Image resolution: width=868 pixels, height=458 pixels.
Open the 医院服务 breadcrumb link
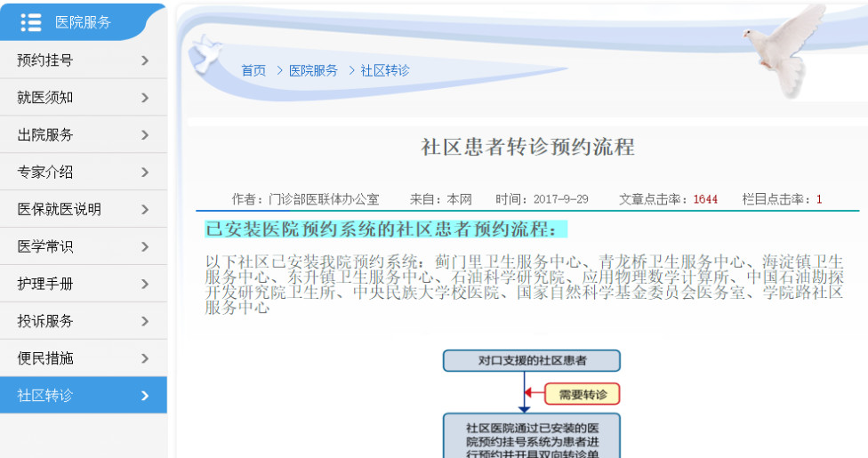click(x=313, y=70)
